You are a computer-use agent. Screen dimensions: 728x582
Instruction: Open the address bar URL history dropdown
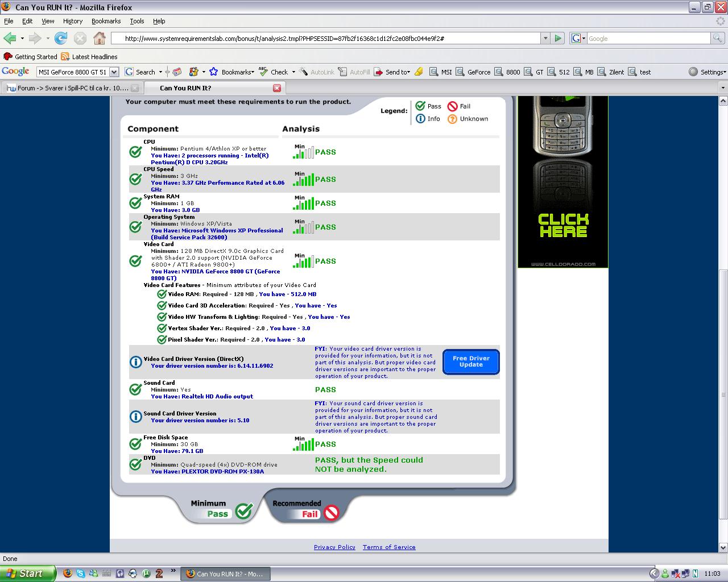[x=545, y=38]
